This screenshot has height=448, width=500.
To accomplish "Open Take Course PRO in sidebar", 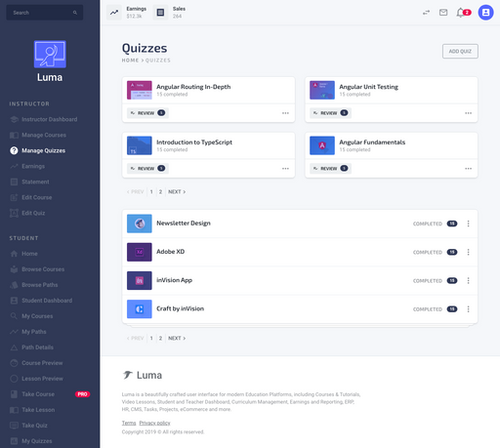I will tap(50, 394).
